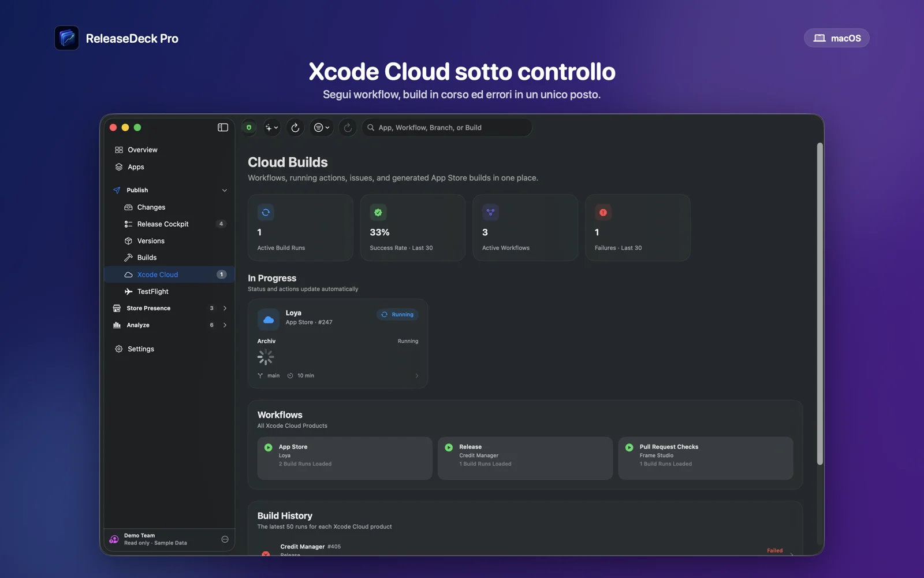Viewport: 924px width, 578px height.
Task: Open the Success Rate 33% card
Action: 413,228
